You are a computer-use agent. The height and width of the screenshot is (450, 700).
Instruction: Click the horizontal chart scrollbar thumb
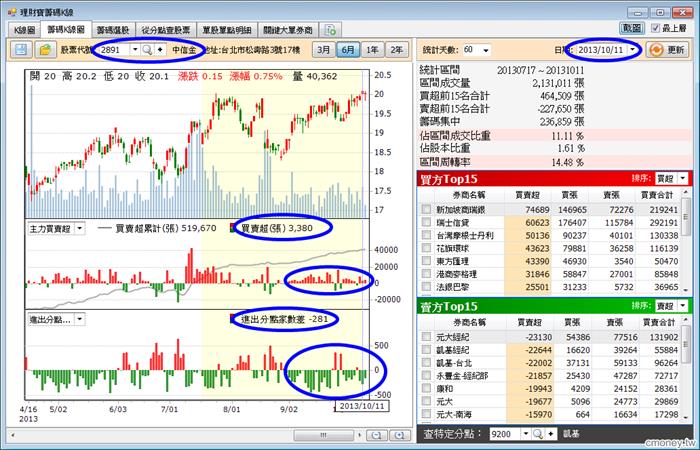(324, 435)
